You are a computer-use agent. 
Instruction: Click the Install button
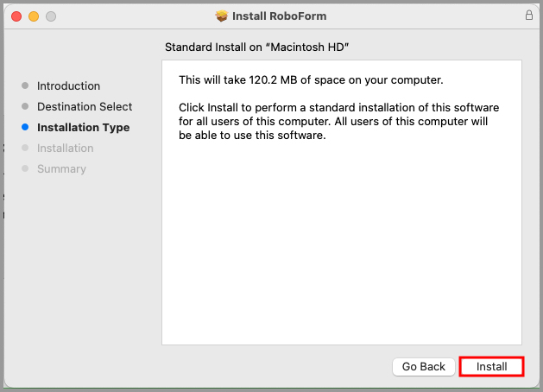[491, 366]
